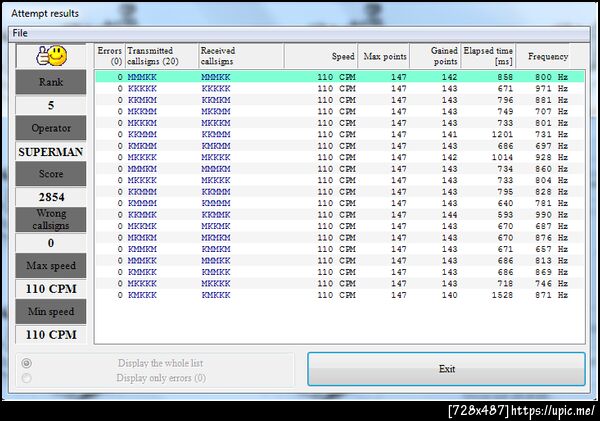Select the Display the whole list option
600x421 pixels.
(26, 363)
